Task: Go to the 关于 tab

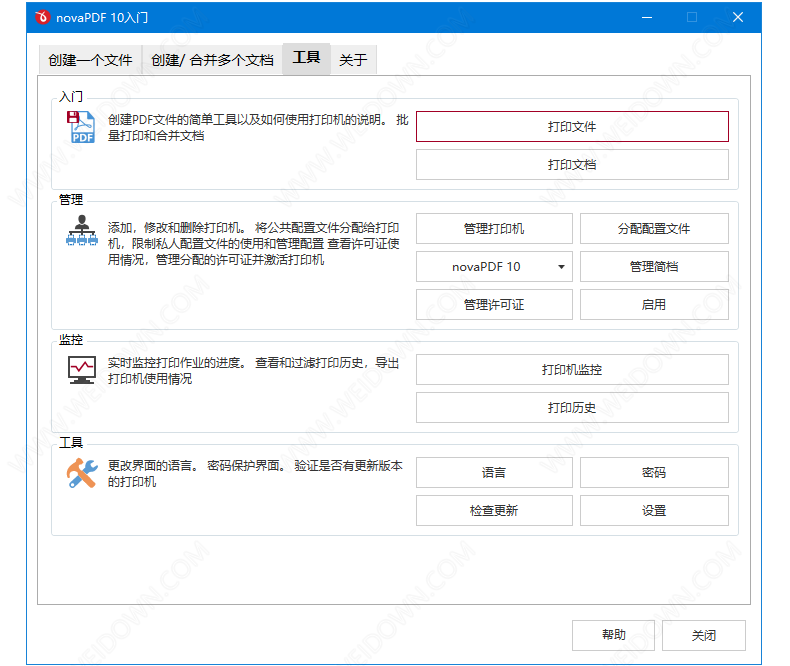Action: pyautogui.click(x=353, y=60)
